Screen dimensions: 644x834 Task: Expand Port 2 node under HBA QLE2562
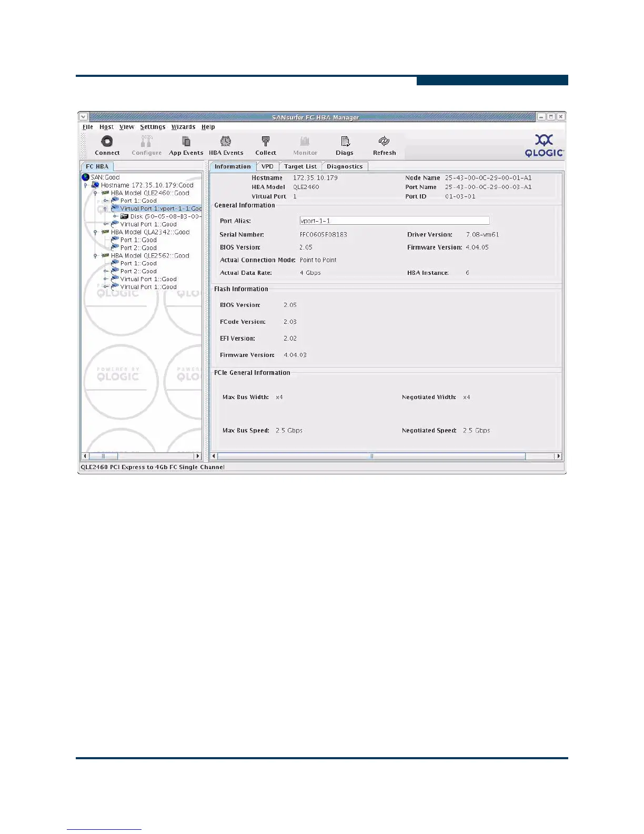[x=105, y=271]
